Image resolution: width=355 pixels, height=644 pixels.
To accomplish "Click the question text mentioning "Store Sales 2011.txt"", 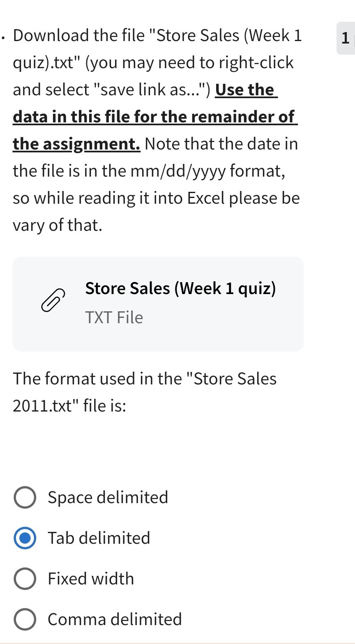I will (145, 392).
